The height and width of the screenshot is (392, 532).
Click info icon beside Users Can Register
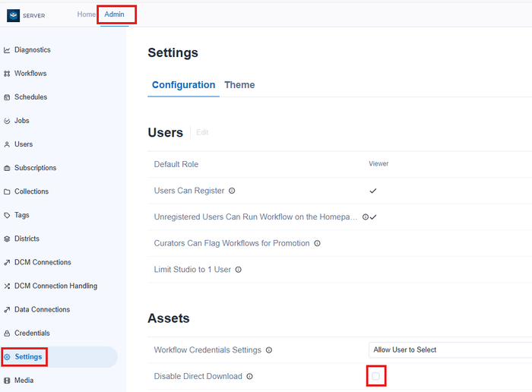[232, 191]
